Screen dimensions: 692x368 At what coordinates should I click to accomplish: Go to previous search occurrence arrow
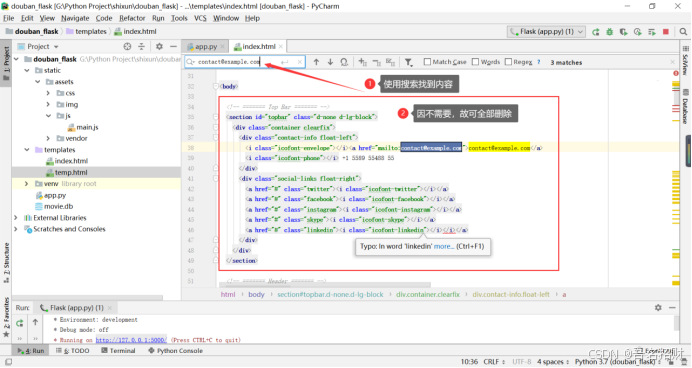[x=316, y=62]
